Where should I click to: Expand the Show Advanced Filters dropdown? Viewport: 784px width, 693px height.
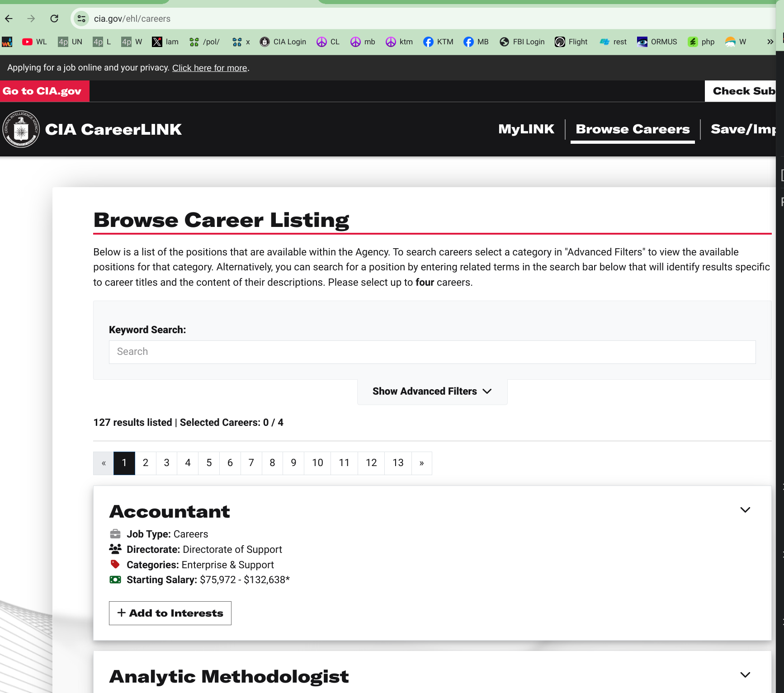pos(432,391)
